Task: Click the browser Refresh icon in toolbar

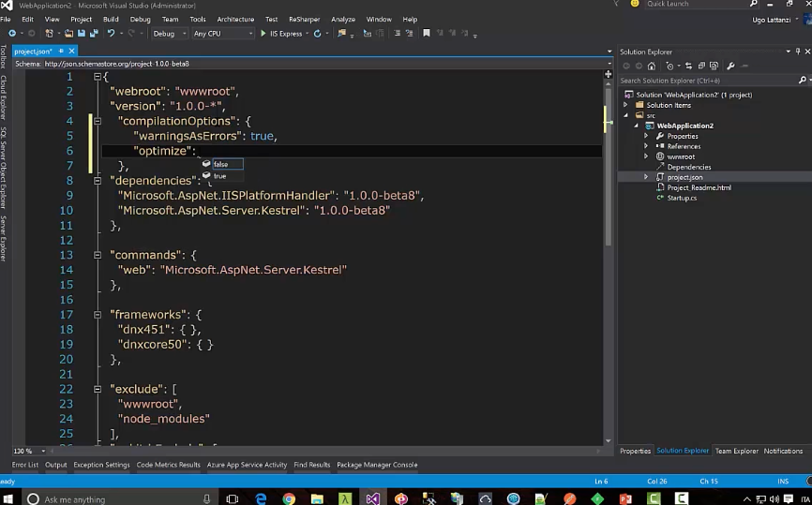Action: click(x=318, y=34)
